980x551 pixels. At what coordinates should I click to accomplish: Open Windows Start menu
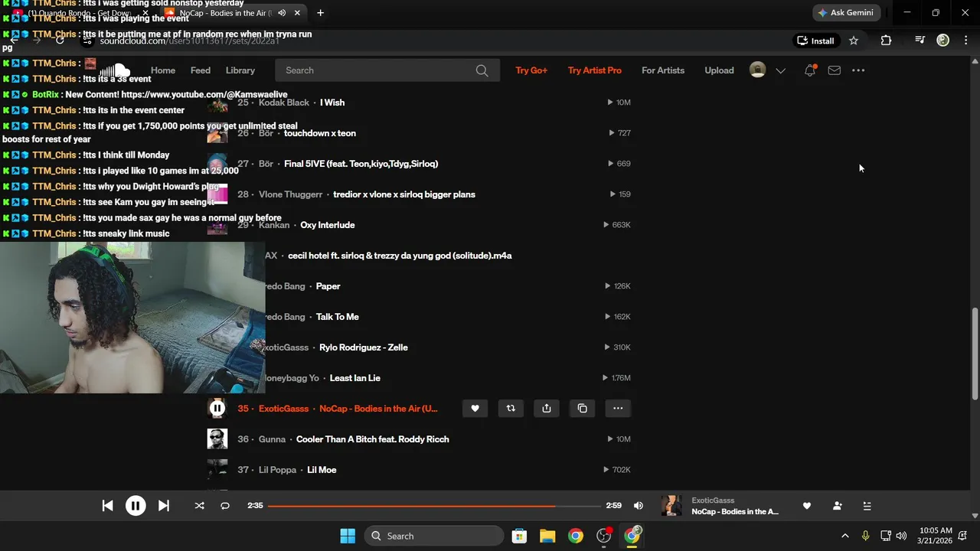(348, 536)
